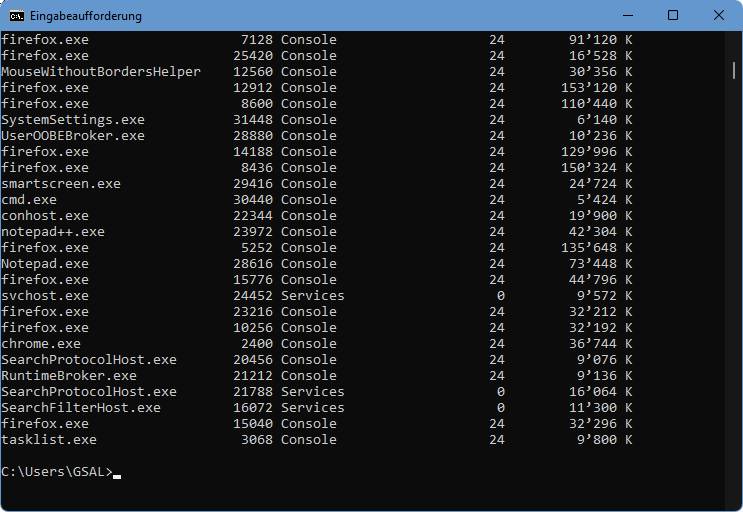Select the chrome.exe entry in the list

click(41, 344)
